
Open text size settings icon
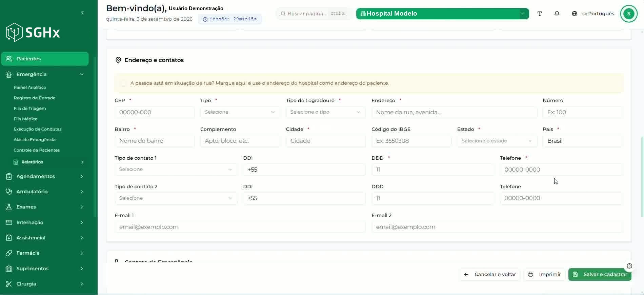540,14
